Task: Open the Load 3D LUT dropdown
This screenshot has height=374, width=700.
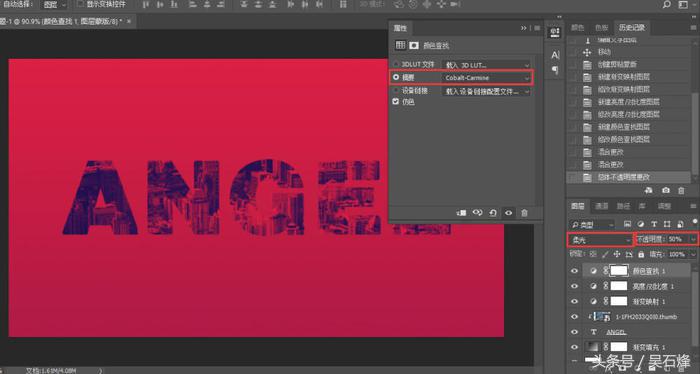Action: (486, 65)
